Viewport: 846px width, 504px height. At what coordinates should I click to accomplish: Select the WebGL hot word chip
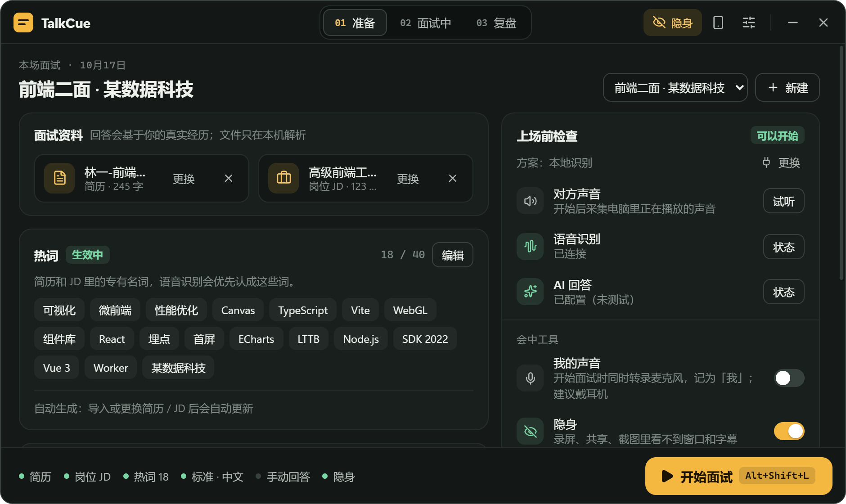[x=410, y=310]
